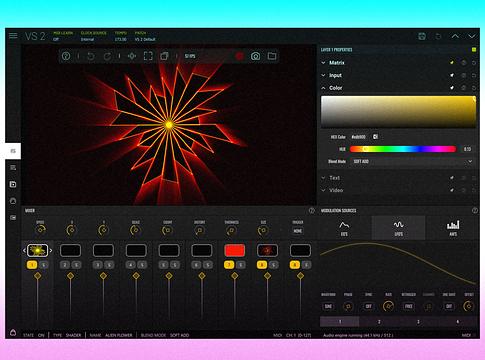Open the third sidebar folder icon
Image resolution: width=485 pixels, height=360 pixels.
click(x=13, y=184)
